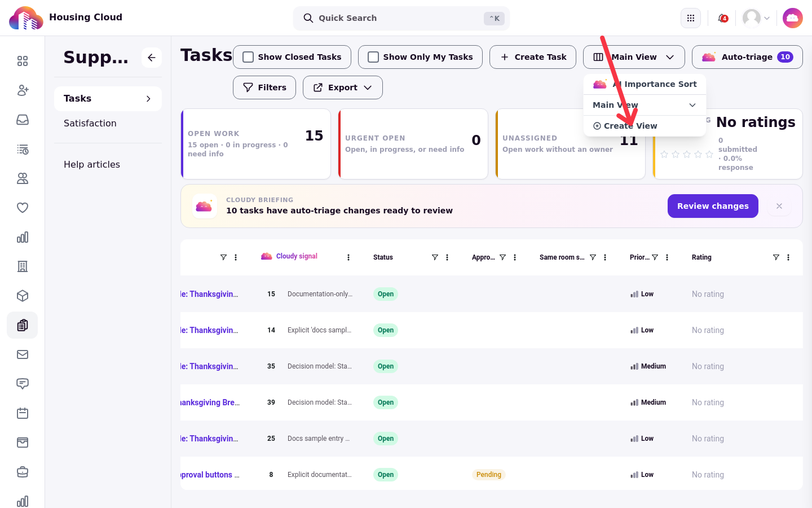Open user account avatar dropdown
The height and width of the screenshot is (508, 812).
pyautogui.click(x=756, y=18)
